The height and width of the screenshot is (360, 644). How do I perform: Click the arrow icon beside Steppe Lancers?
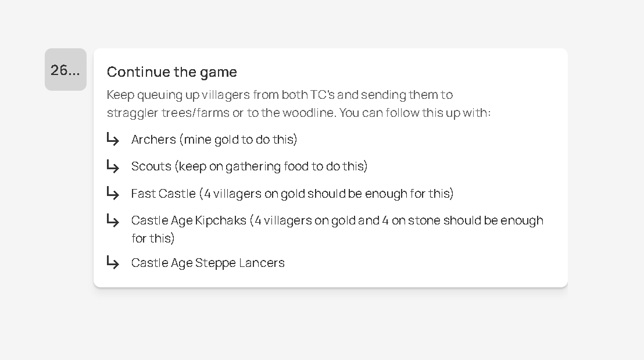pos(113,262)
